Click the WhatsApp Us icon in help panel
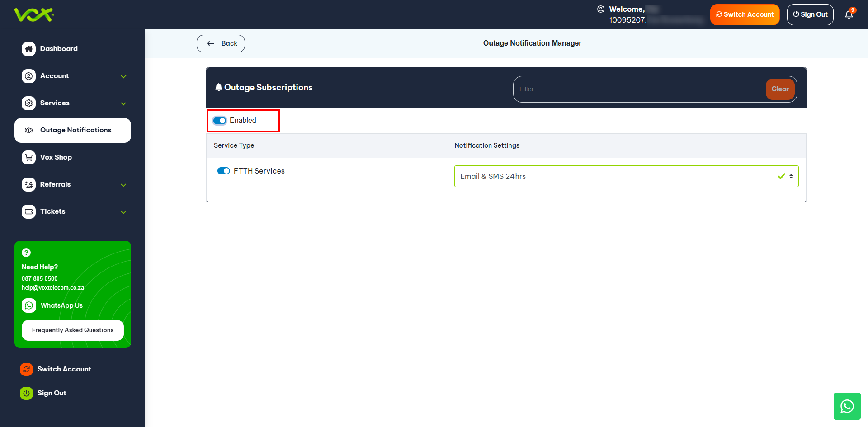This screenshot has width=868, height=427. point(29,305)
